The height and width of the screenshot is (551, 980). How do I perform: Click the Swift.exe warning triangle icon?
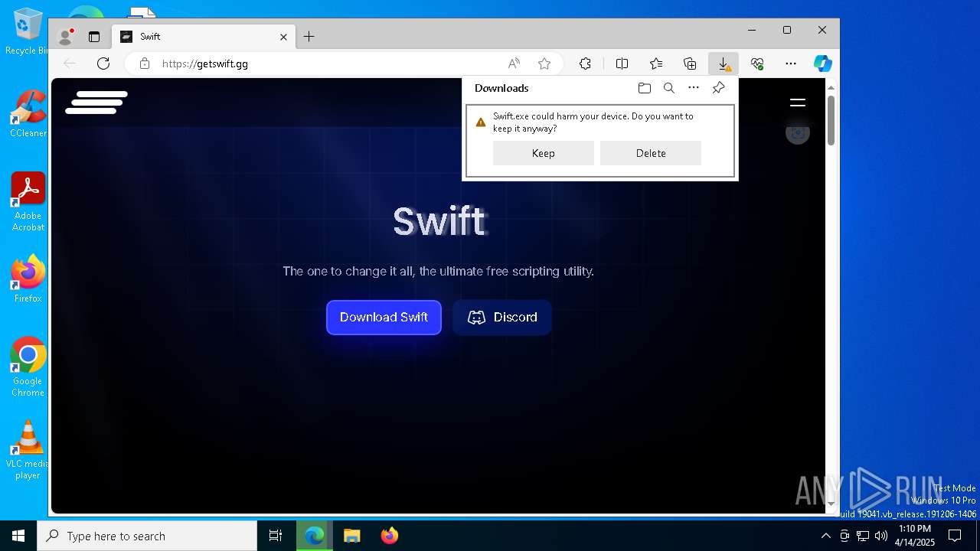(481, 122)
